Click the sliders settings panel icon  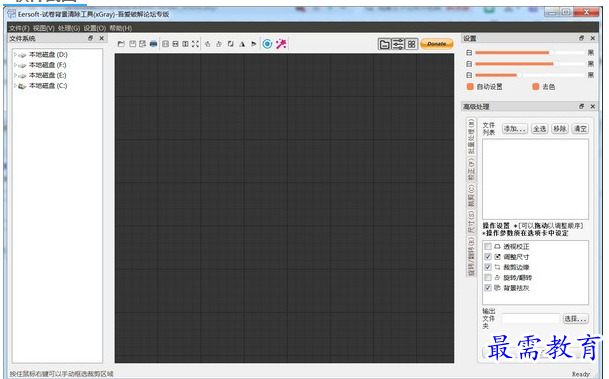point(398,44)
